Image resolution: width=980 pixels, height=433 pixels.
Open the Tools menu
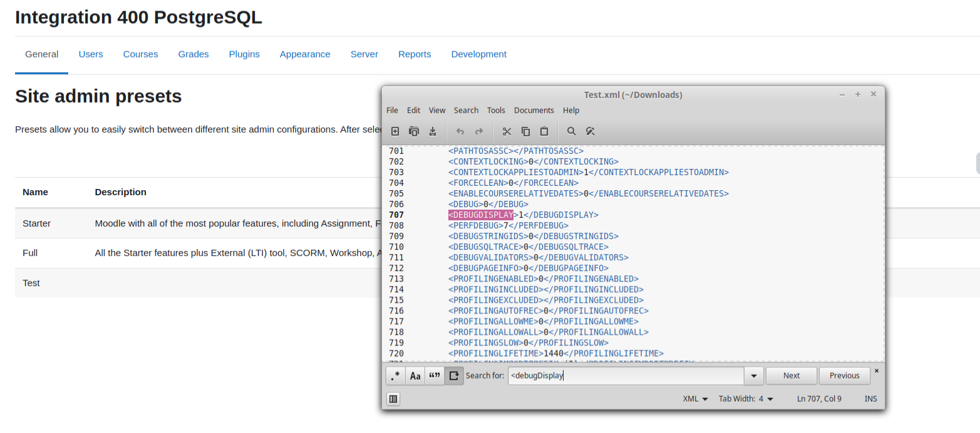[496, 110]
